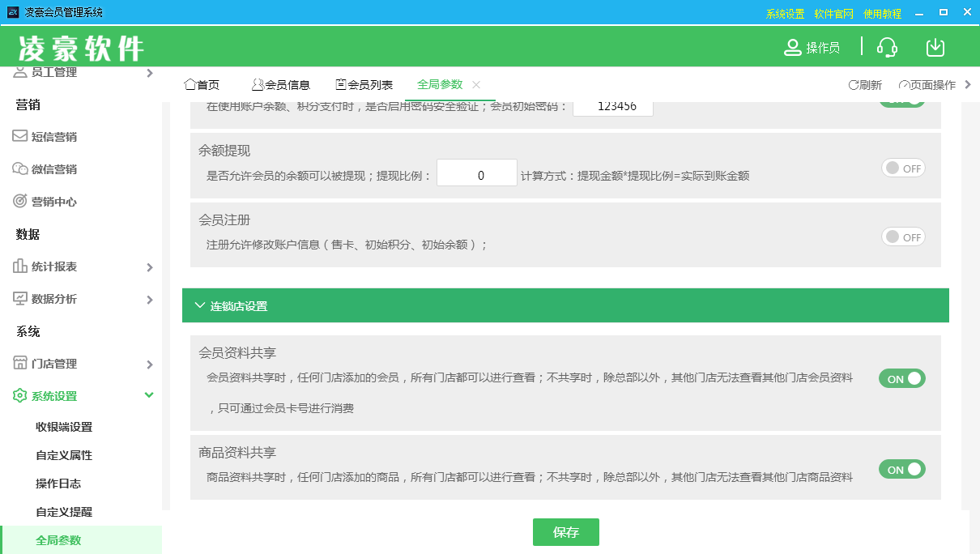Screen dimensions: 980x554
Task: Click the marketing center target icon
Action: tap(20, 202)
